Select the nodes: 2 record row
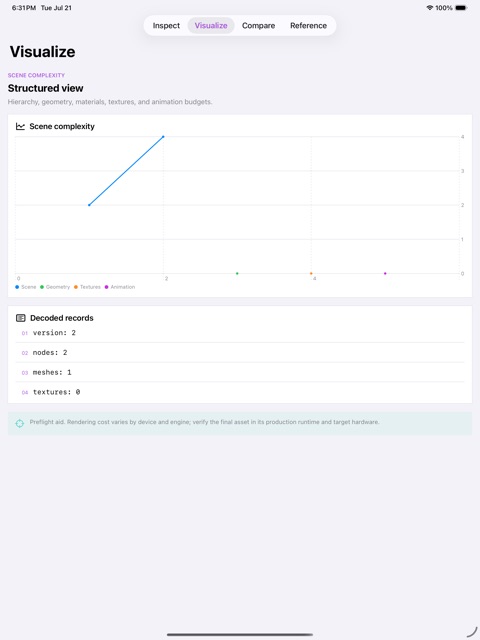Screen dimensions: 480x640 click(240, 352)
